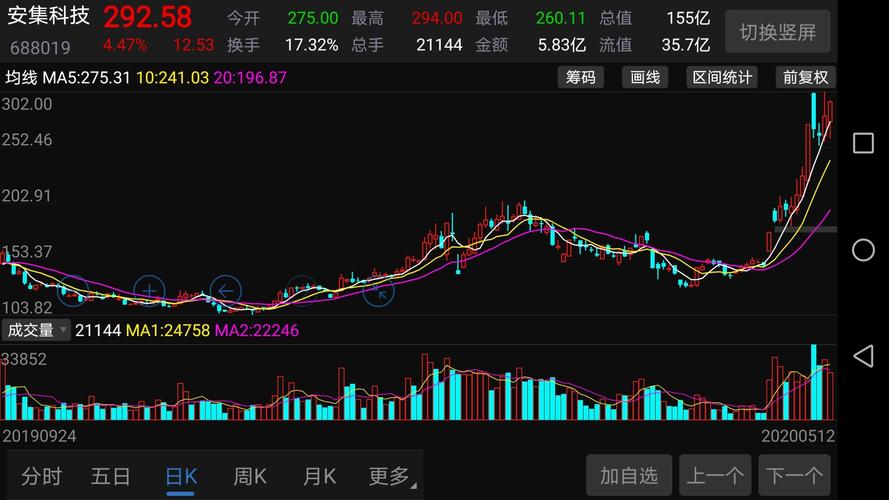This screenshot has height=500, width=889.
Task: Tap the diagonal arrow circle on chart
Action: (x=378, y=292)
